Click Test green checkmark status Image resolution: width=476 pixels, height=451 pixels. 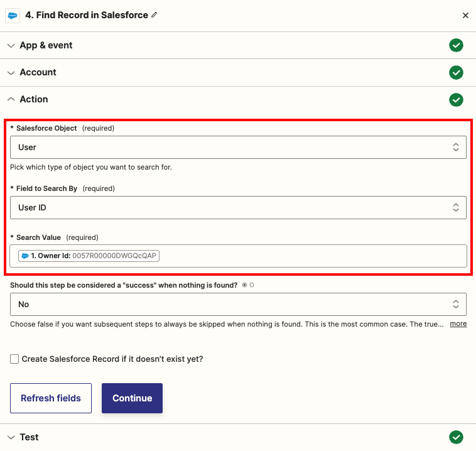(x=456, y=437)
